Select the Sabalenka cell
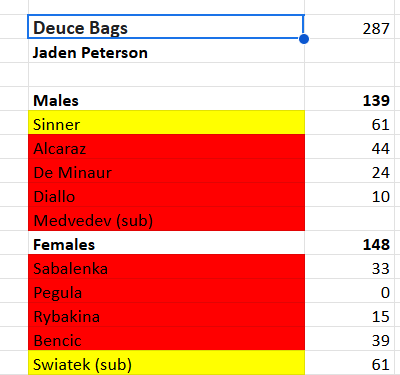 click(x=166, y=267)
